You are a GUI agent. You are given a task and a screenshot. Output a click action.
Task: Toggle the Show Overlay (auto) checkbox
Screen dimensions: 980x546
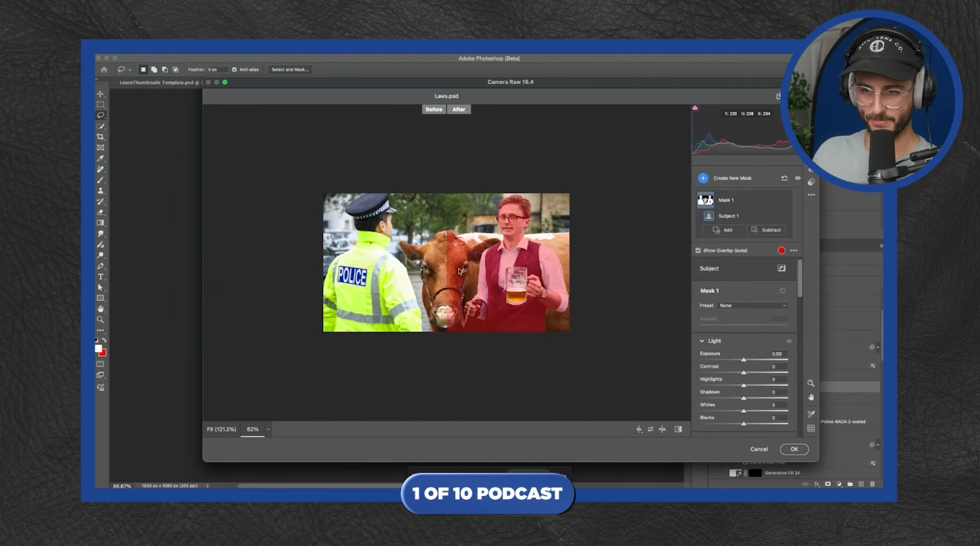pos(698,251)
